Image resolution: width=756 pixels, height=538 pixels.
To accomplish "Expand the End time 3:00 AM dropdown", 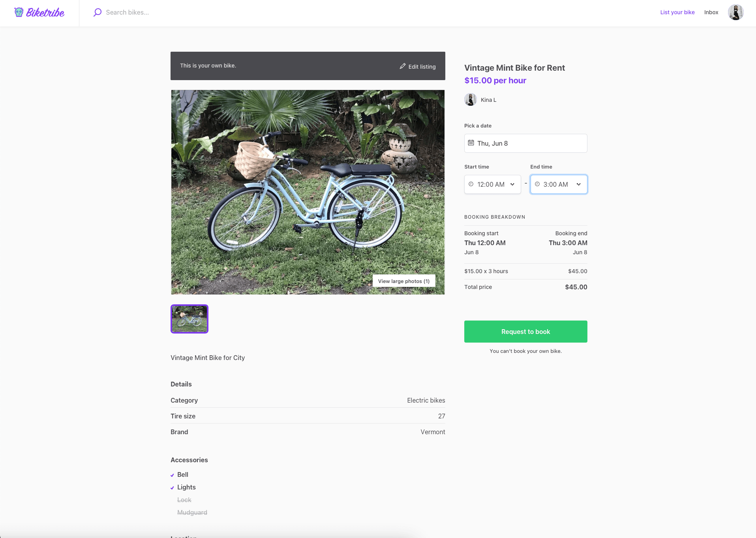I will pos(559,184).
